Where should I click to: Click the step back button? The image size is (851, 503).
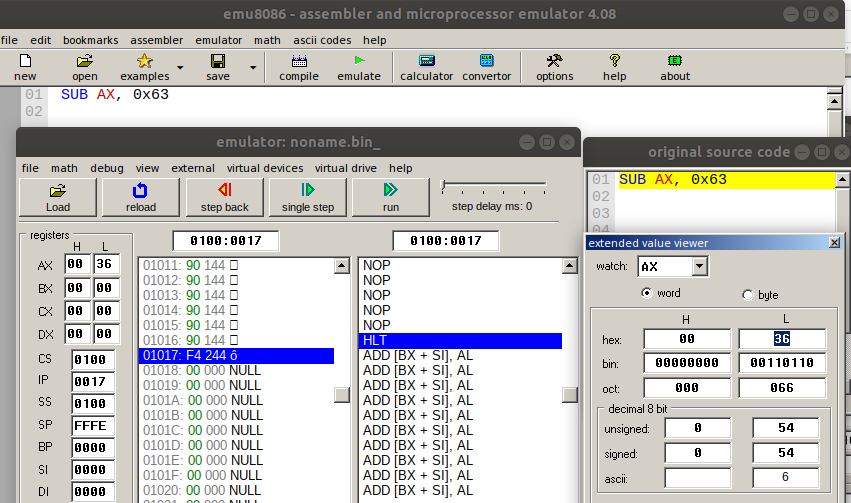224,197
